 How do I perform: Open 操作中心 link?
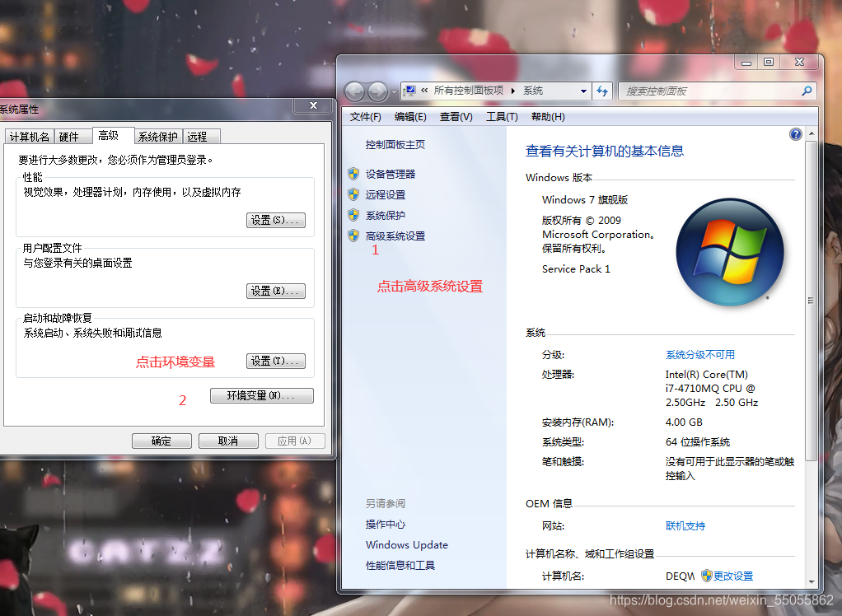(386, 525)
